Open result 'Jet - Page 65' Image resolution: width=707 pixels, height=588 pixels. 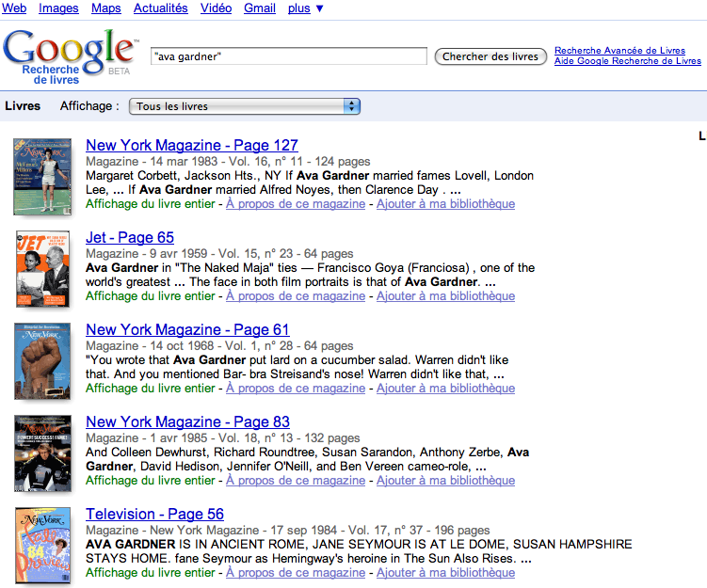point(130,237)
